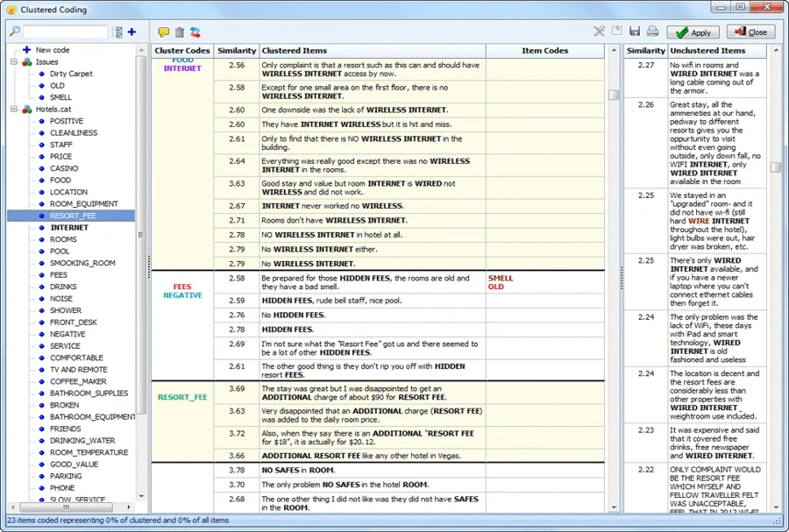Click in the code search field

pyautogui.click(x=65, y=32)
